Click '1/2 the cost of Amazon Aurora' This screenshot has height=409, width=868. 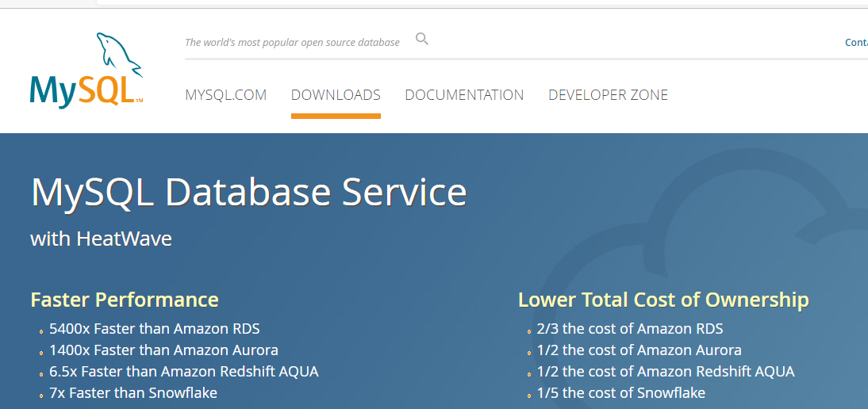coord(639,350)
